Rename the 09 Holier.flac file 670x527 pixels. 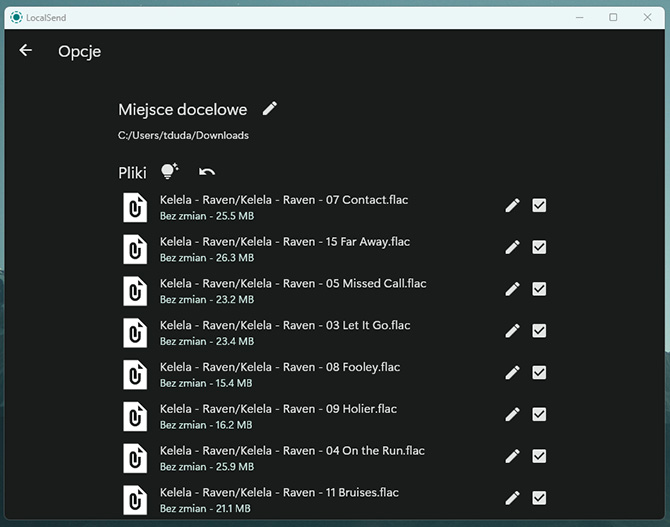(x=512, y=414)
